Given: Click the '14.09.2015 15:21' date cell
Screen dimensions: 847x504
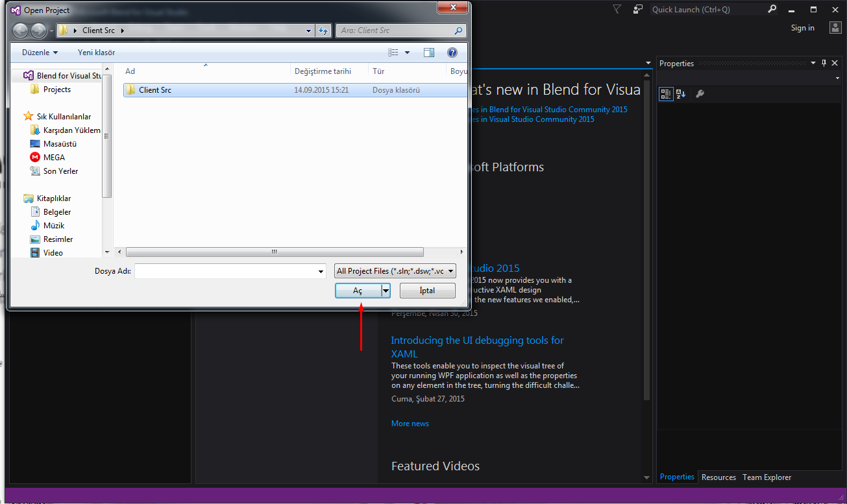Looking at the screenshot, I should (x=321, y=90).
